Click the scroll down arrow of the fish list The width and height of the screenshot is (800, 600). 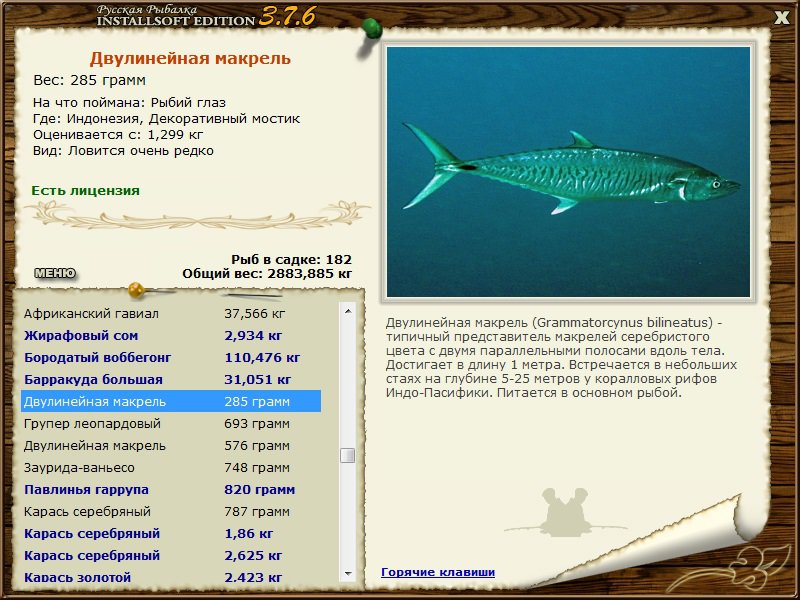348,573
